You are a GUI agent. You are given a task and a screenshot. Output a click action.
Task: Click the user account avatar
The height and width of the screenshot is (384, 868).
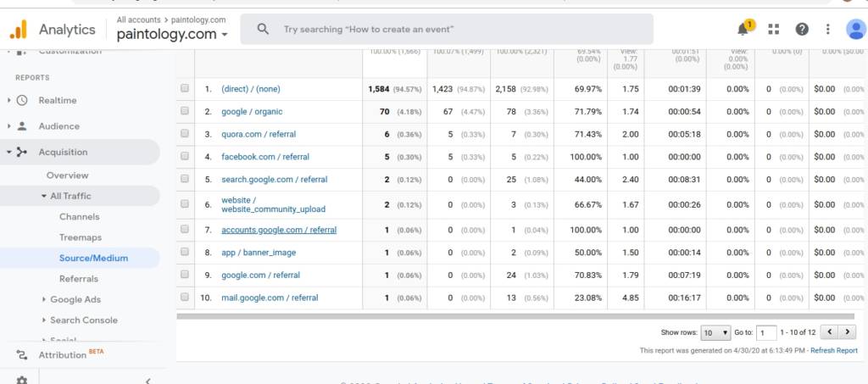[855, 30]
